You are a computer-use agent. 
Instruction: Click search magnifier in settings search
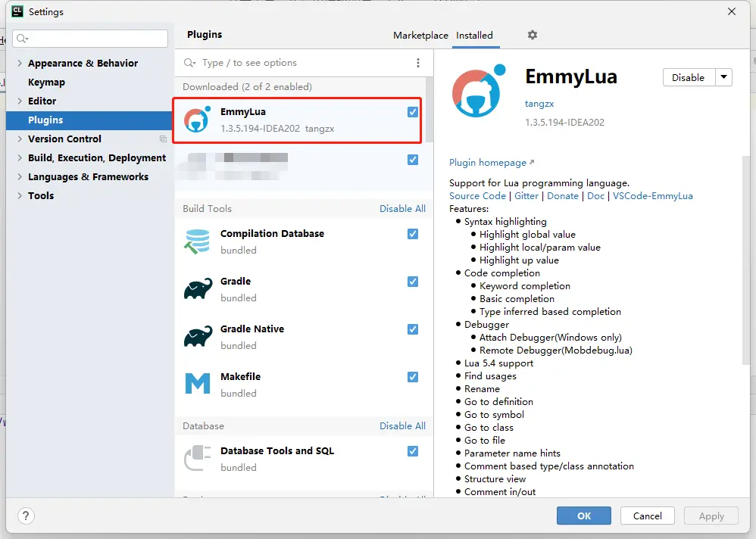(x=22, y=39)
